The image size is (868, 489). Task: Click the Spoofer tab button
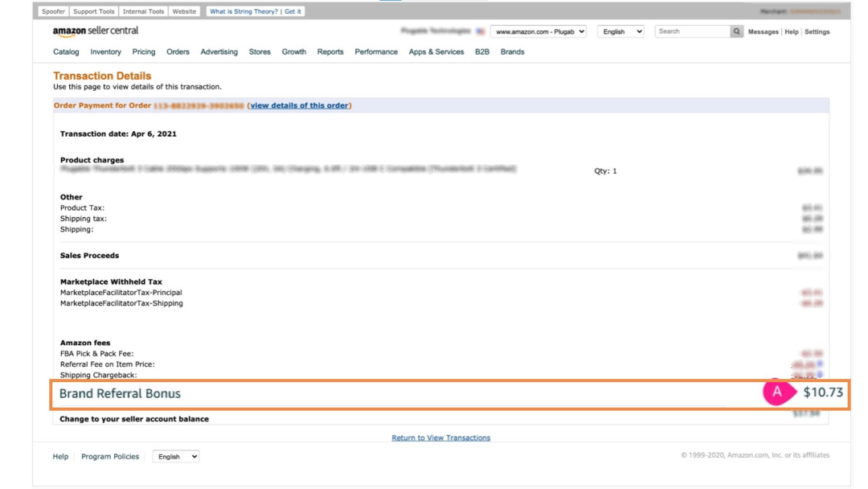coord(53,11)
